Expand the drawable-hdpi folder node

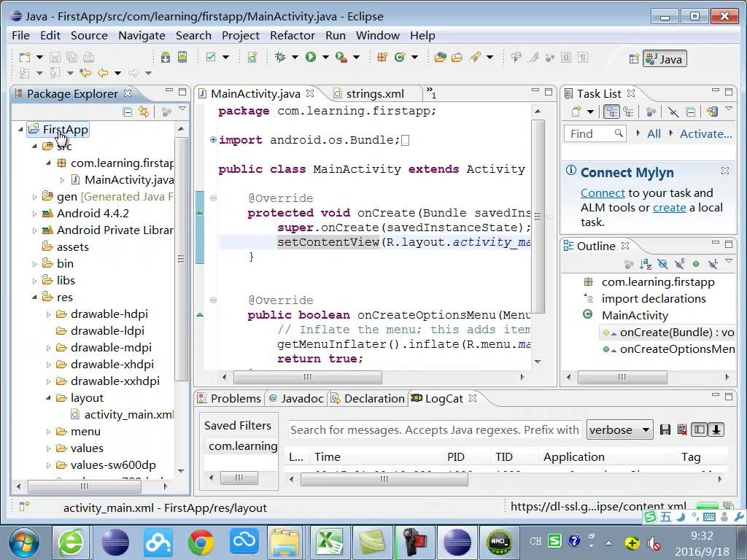(x=48, y=314)
